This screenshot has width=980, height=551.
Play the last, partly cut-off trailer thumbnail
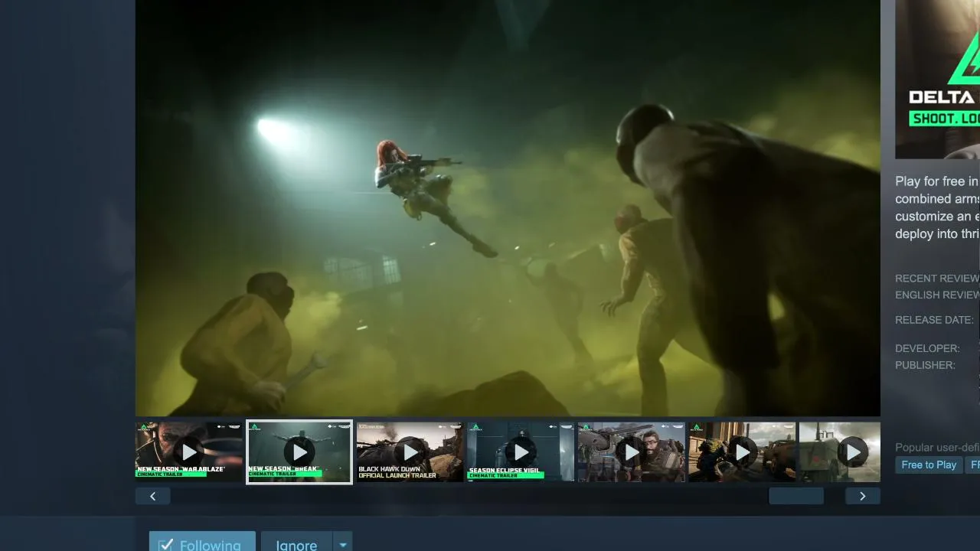tap(840, 452)
